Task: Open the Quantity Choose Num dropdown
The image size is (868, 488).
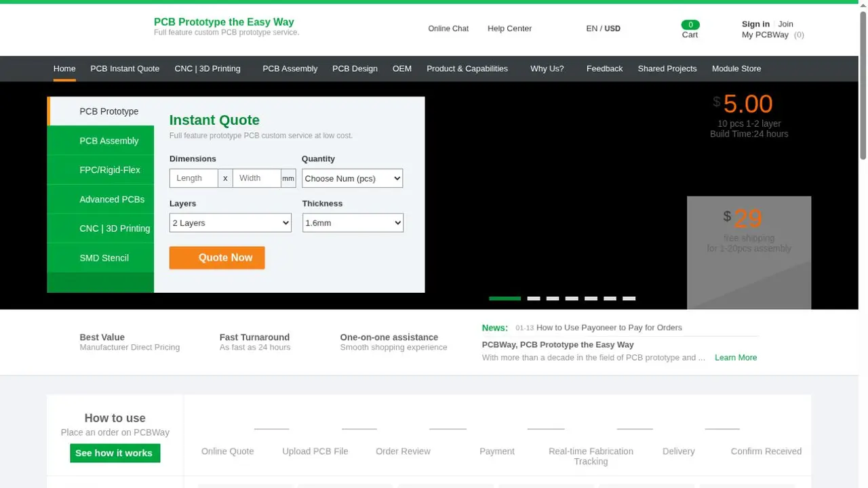Action: pyautogui.click(x=352, y=178)
